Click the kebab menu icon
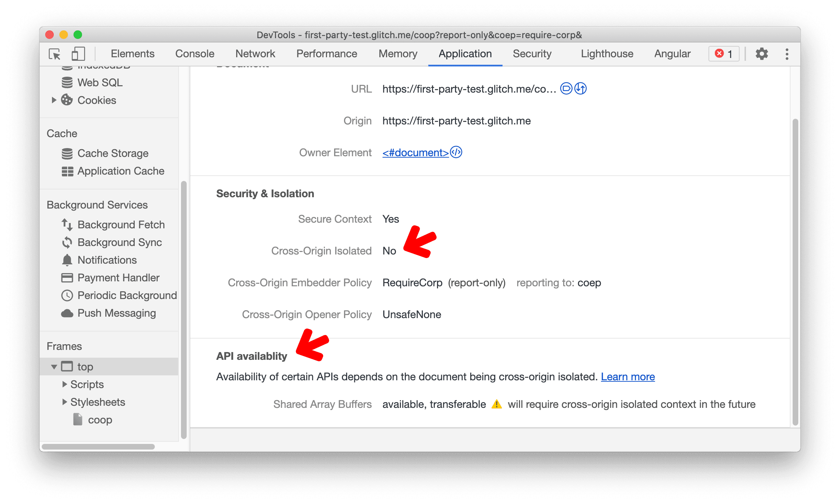Screen dimensions: 840x504 [x=787, y=54]
